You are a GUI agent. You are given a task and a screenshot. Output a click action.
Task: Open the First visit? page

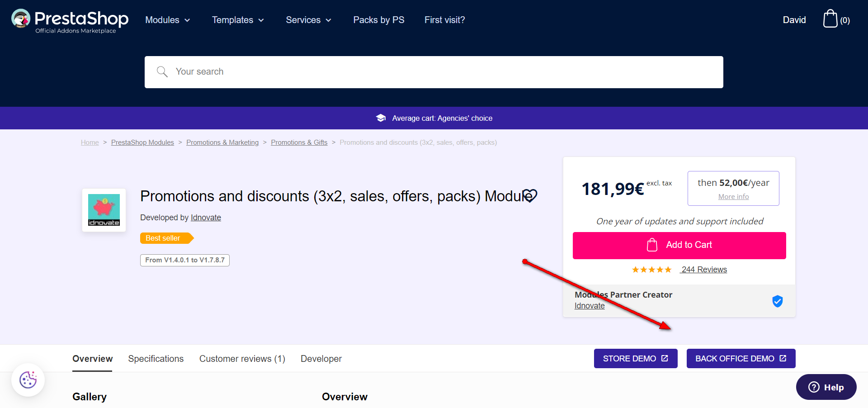[445, 20]
